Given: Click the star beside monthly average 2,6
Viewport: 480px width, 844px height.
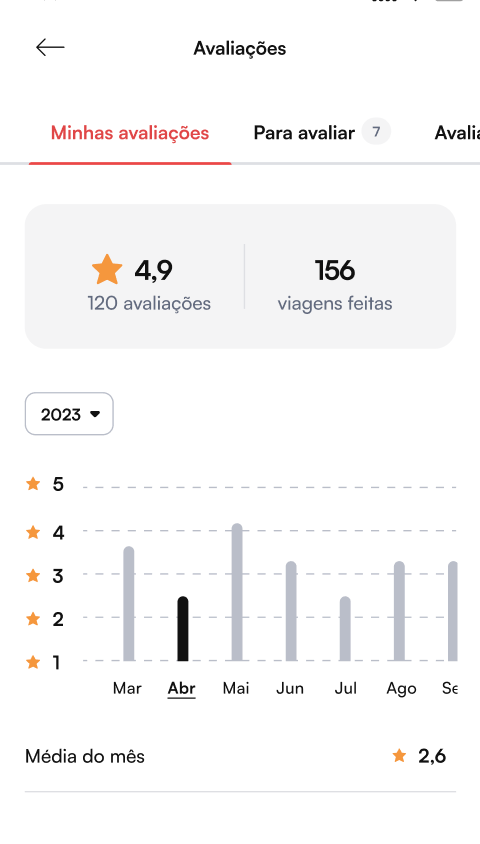Looking at the screenshot, I should (x=399, y=756).
